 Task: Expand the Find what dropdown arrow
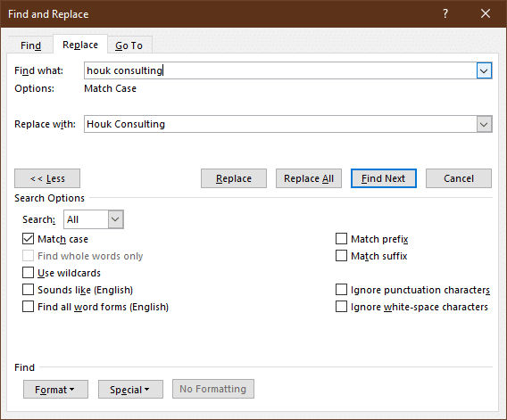[x=484, y=70]
